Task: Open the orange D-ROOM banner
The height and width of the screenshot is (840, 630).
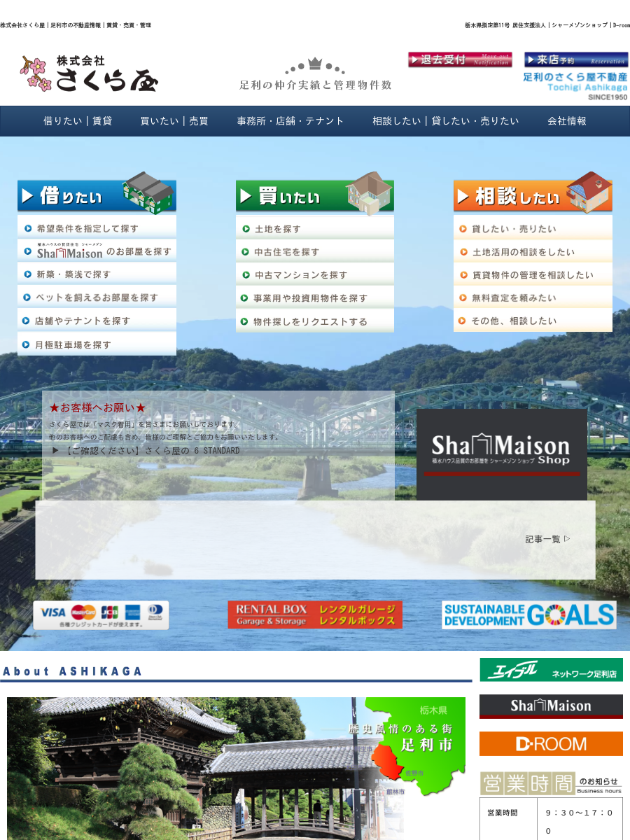Action: tap(551, 743)
